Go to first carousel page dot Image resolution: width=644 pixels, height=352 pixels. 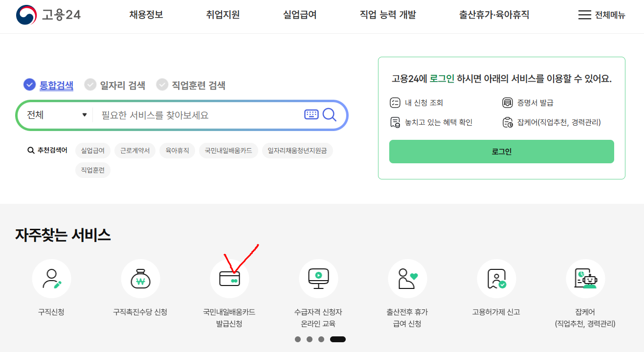click(298, 339)
